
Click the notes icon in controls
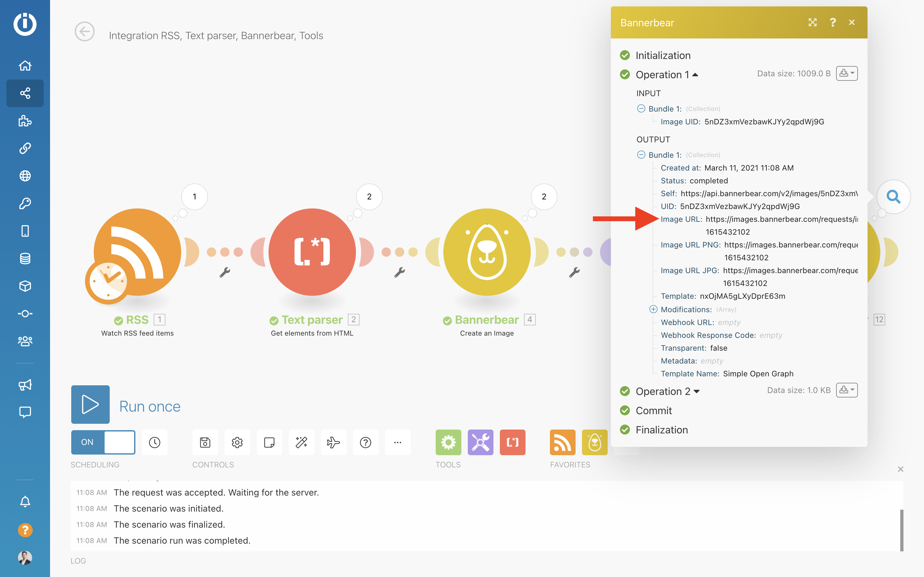pyautogui.click(x=269, y=442)
